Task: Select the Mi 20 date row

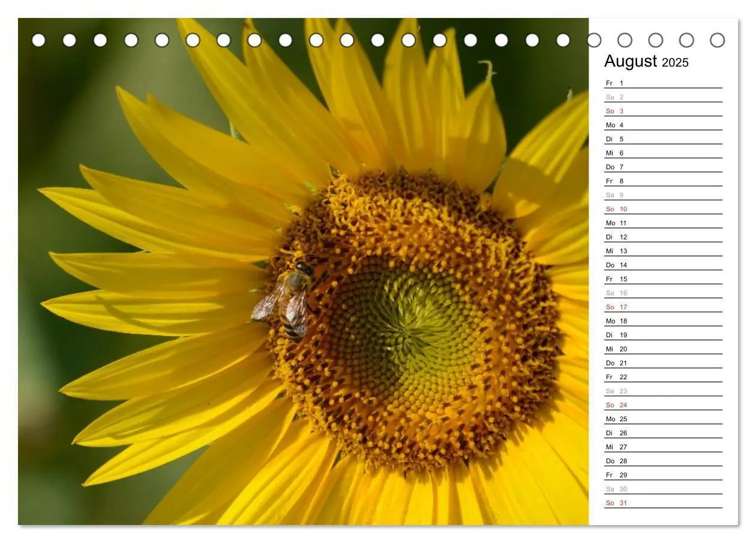Action: click(x=663, y=349)
